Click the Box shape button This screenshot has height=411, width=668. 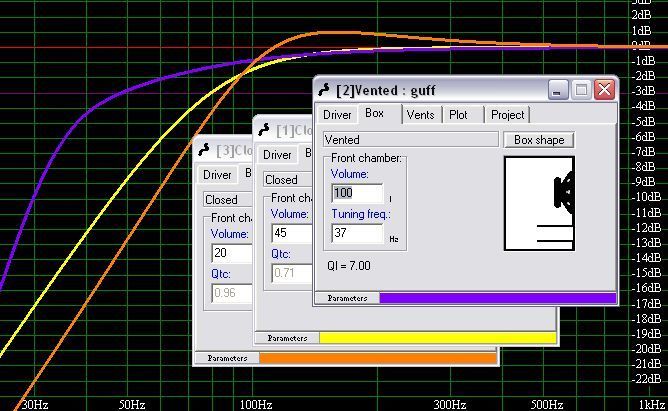tap(539, 140)
